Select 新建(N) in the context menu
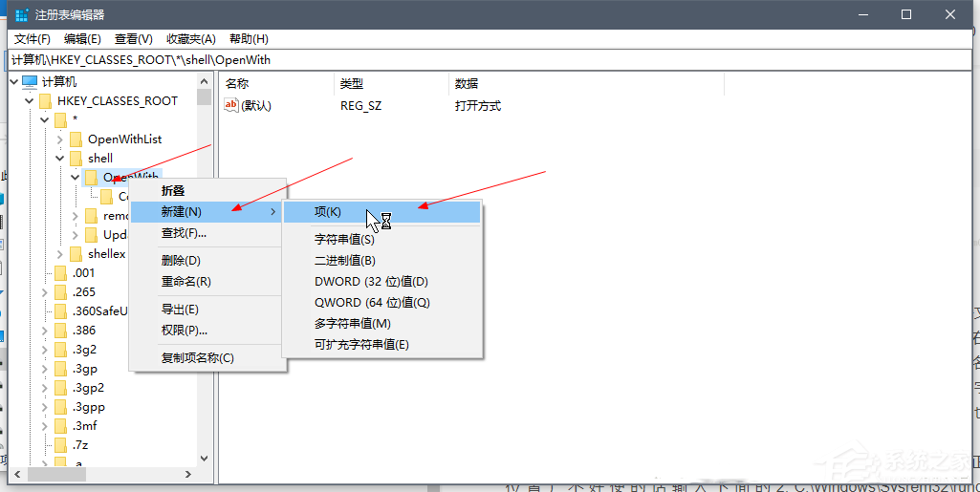Image resolution: width=980 pixels, height=492 pixels. [x=208, y=212]
